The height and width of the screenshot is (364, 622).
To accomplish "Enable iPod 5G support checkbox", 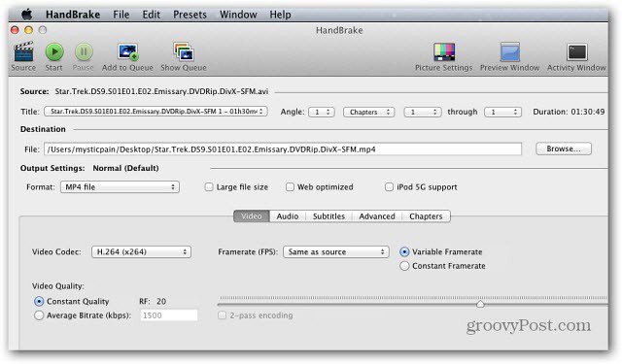I will pos(389,187).
